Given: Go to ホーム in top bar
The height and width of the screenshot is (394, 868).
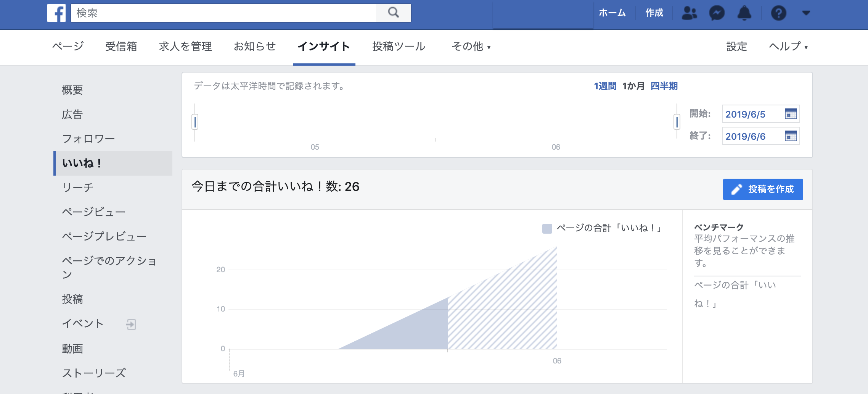Looking at the screenshot, I should point(612,13).
